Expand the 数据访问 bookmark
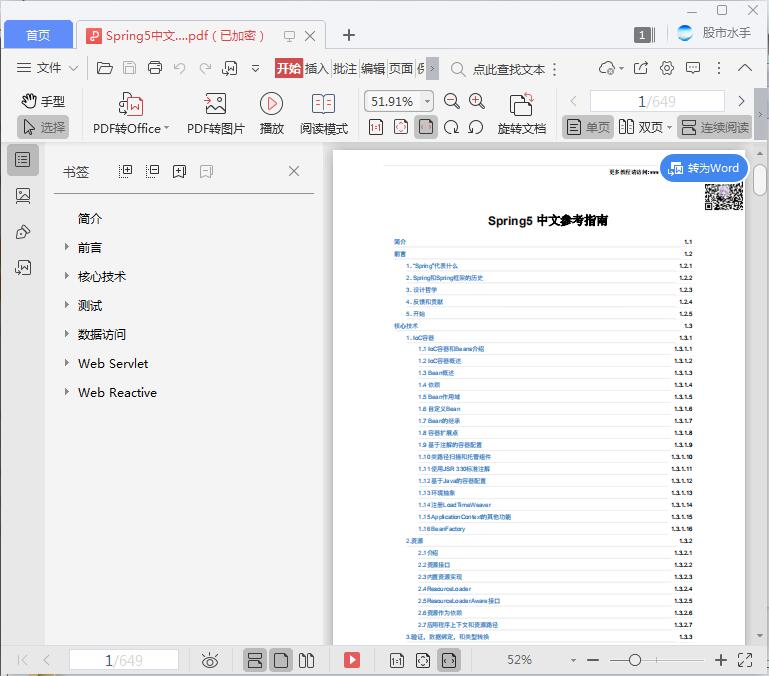Screen dimensions: 769x676 67,334
